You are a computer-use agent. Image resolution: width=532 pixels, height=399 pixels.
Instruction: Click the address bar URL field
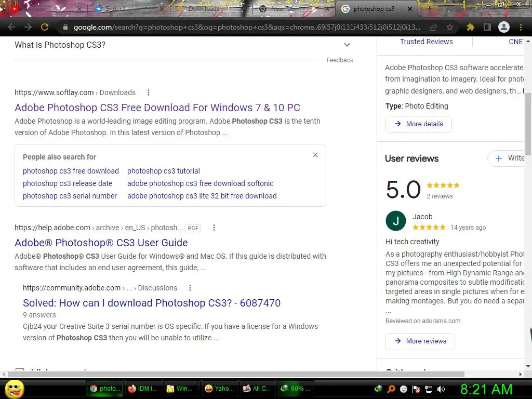(x=247, y=27)
